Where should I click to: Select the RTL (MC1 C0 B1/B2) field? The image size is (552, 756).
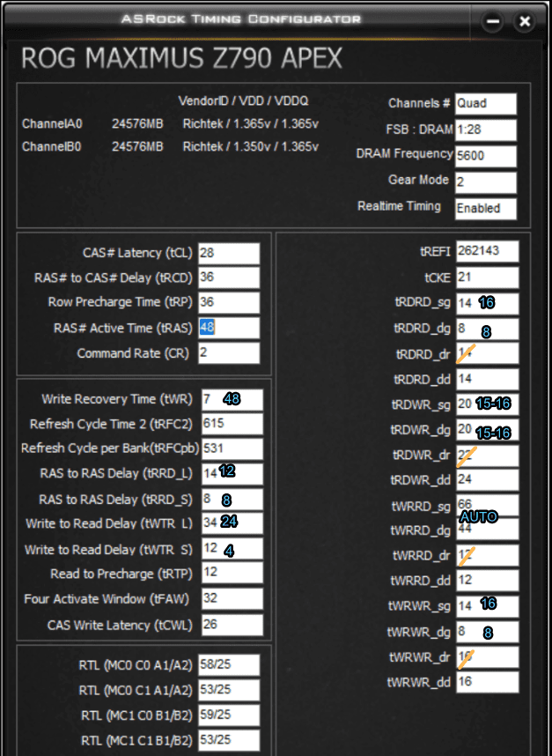(229, 715)
